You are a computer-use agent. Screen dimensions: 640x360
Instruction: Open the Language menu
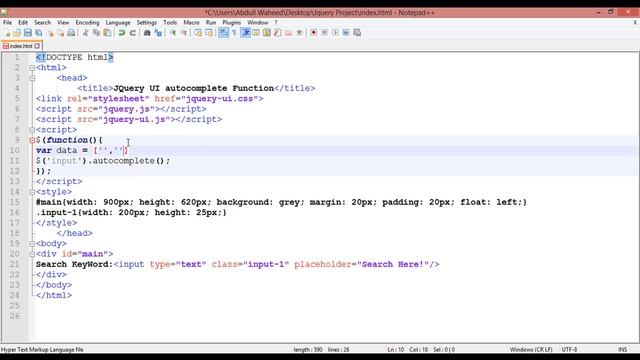tap(118, 22)
